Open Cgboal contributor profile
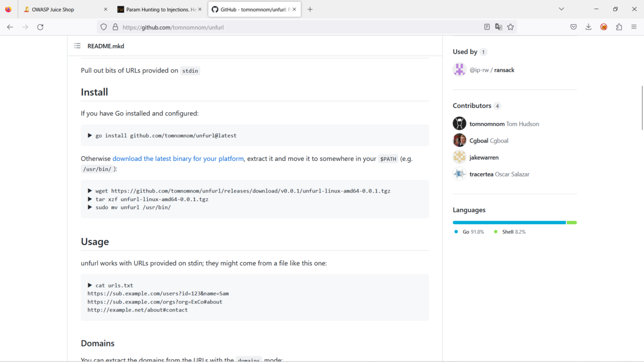This screenshot has width=644, height=362. point(489,141)
